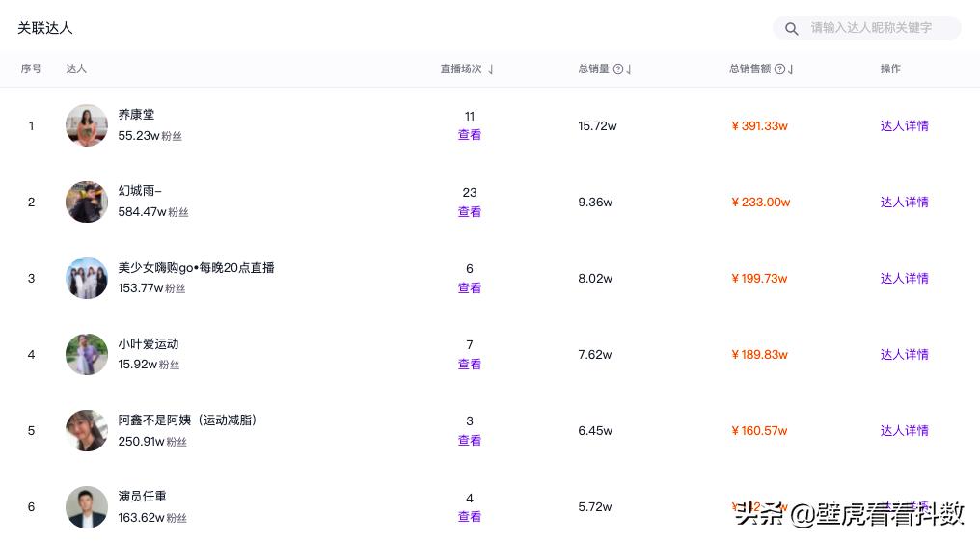Open help icon next to 总销售额
This screenshot has width=980, height=542.
click(779, 68)
